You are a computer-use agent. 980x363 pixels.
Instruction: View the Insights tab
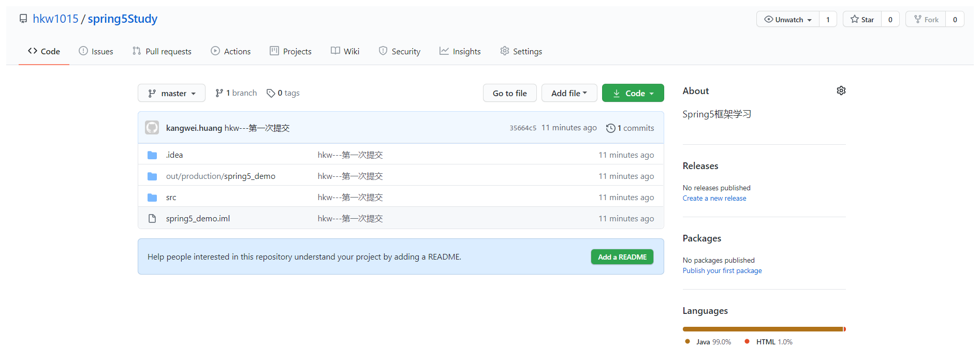[460, 51]
